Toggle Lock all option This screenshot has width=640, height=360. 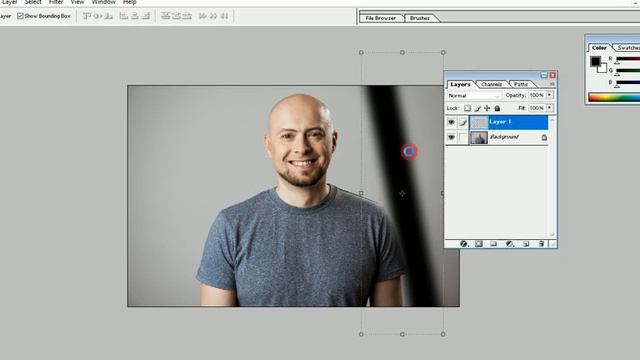pos(497,108)
